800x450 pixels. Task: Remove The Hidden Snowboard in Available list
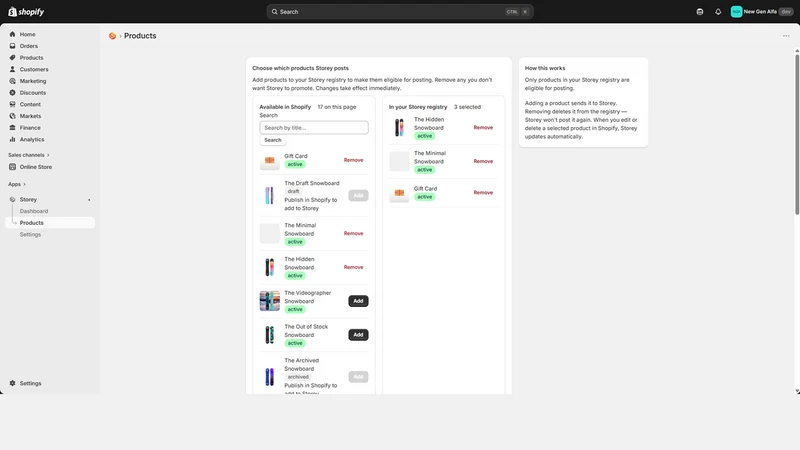click(353, 267)
